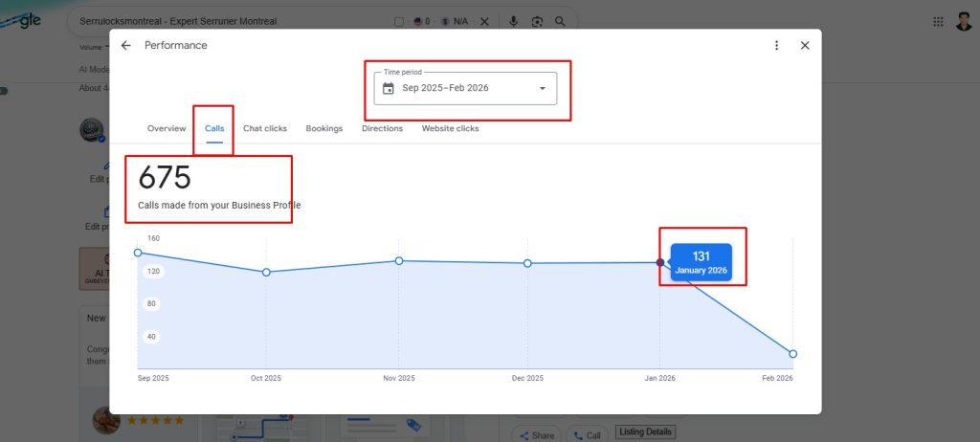
Task: Click the magnifying glass search icon
Action: pos(560,21)
